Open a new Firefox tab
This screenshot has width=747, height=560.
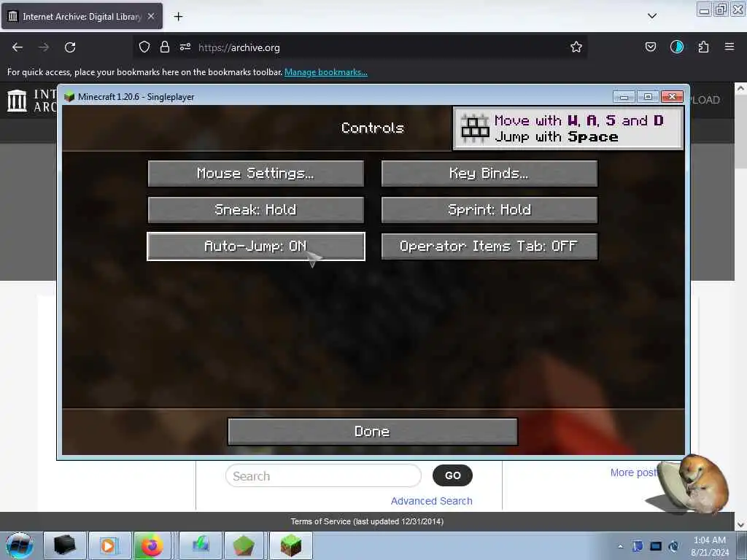click(178, 17)
